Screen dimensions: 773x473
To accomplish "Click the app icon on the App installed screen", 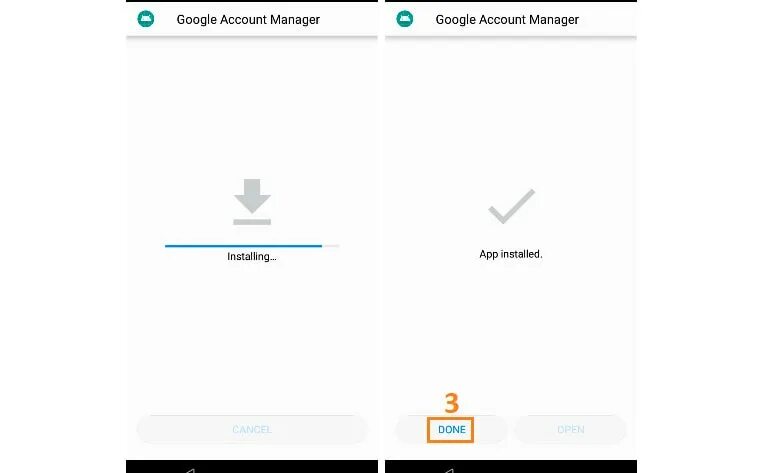I will (404, 19).
